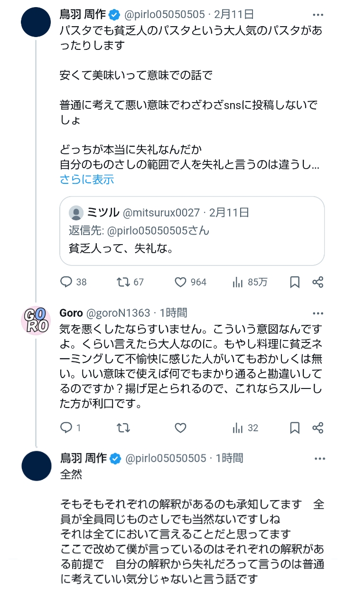
Task: Repost the first post with 67 reposts
Action: (123, 282)
